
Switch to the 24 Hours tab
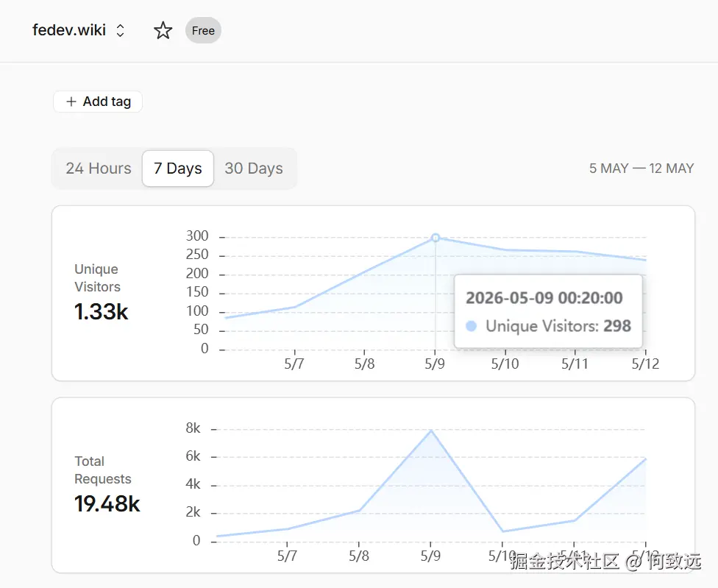point(99,169)
